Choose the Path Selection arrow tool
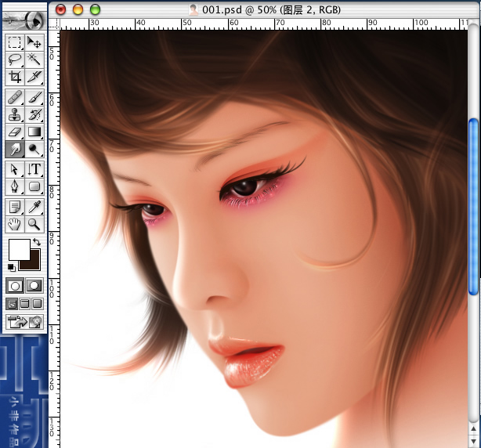This screenshot has height=448, width=481. [x=14, y=169]
